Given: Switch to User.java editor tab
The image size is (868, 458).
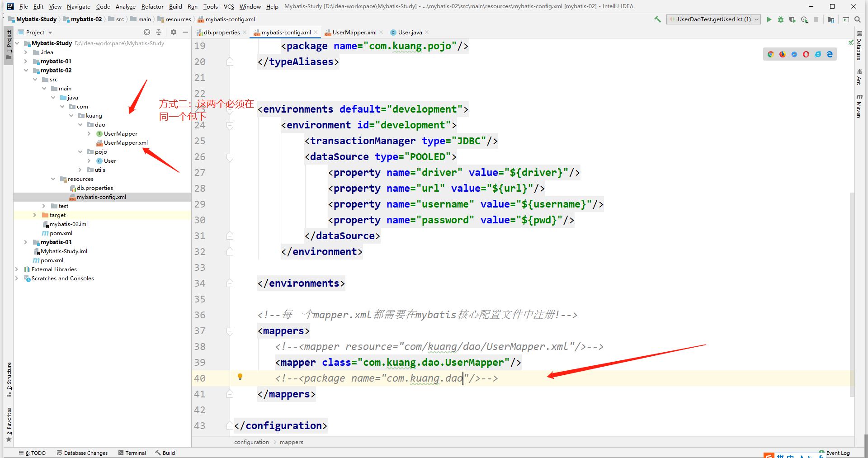Looking at the screenshot, I should pyautogui.click(x=410, y=32).
